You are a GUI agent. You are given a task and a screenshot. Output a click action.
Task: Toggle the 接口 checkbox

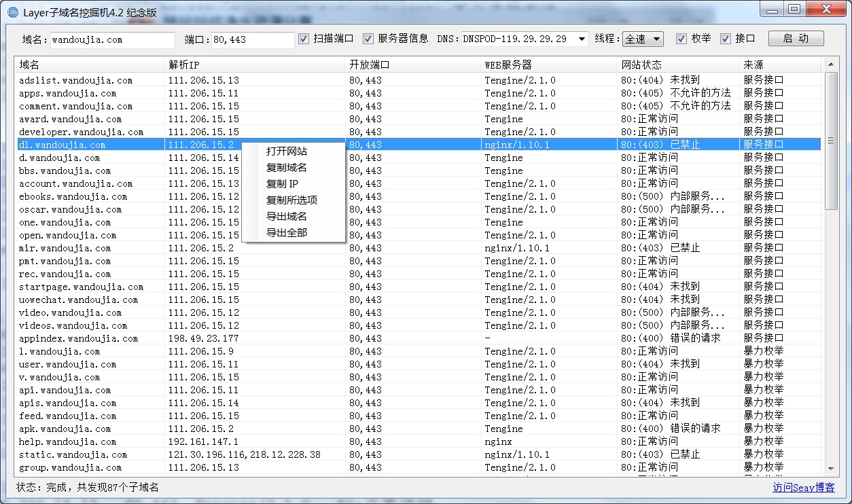click(x=726, y=39)
